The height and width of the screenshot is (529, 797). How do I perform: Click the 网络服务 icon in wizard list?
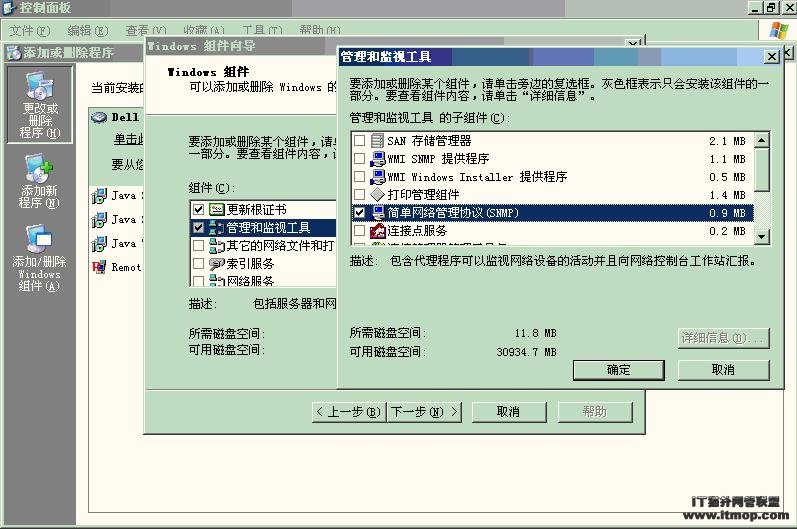click(x=217, y=281)
